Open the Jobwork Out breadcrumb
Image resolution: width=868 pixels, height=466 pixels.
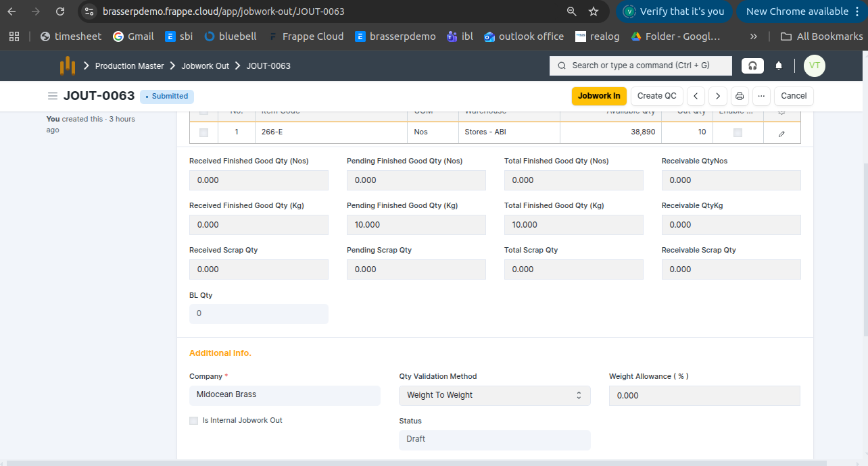205,66
